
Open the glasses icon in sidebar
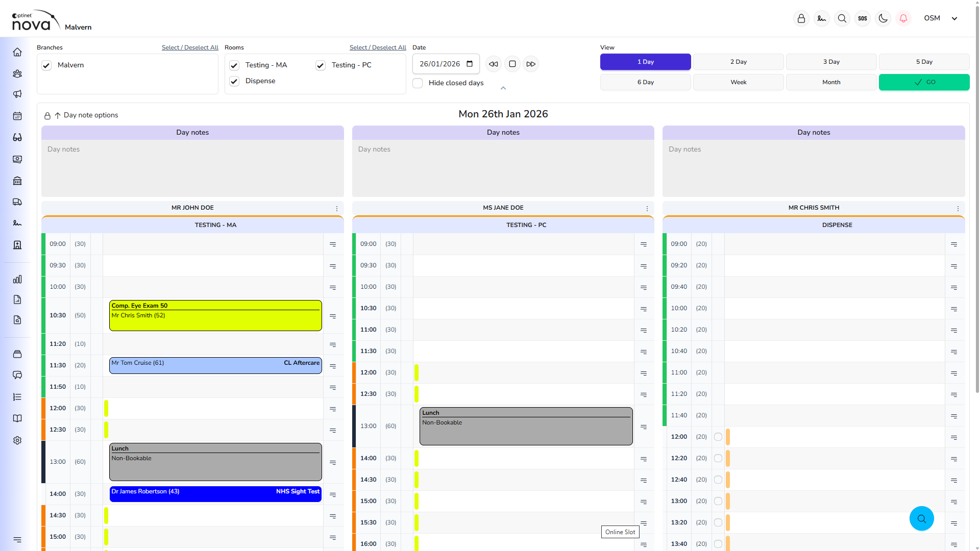[x=17, y=137]
